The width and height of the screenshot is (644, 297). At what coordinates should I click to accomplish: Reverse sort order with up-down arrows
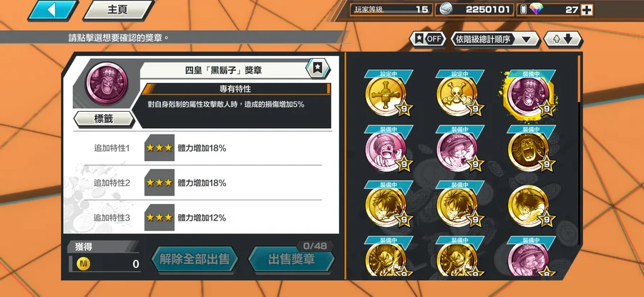(562, 39)
